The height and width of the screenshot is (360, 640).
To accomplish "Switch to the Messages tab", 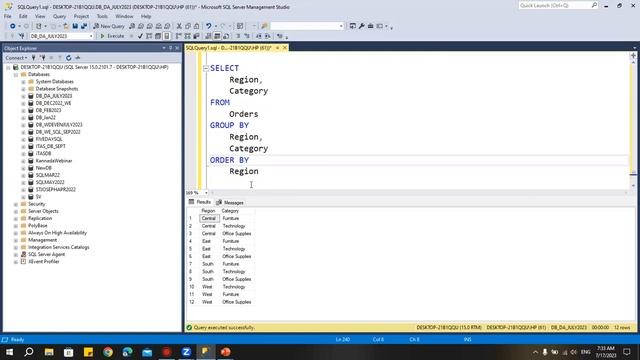I will (230, 202).
